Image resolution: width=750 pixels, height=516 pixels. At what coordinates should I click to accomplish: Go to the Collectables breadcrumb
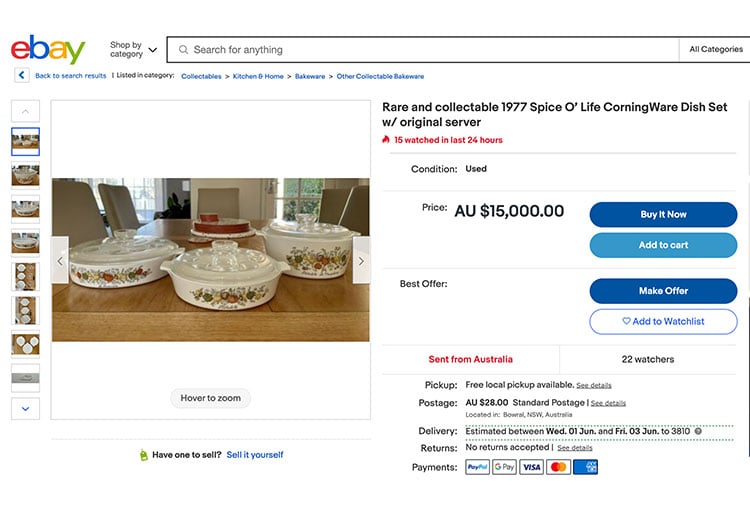pos(201,76)
